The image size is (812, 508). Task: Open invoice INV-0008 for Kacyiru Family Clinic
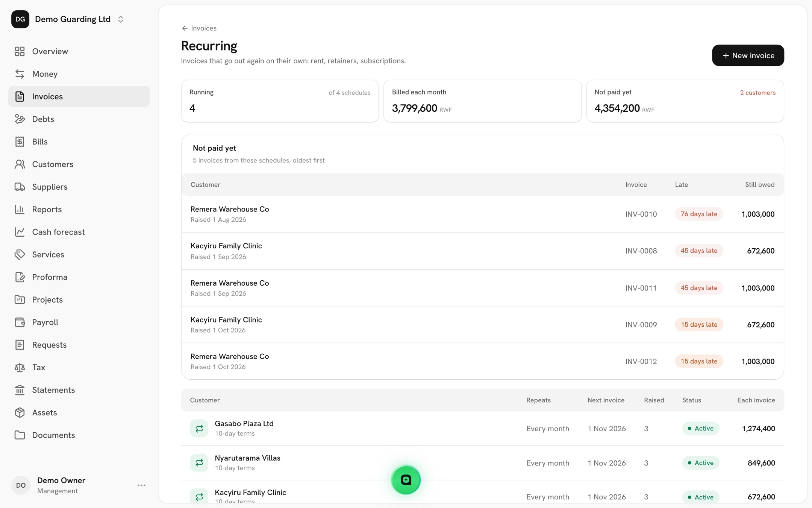pos(482,251)
